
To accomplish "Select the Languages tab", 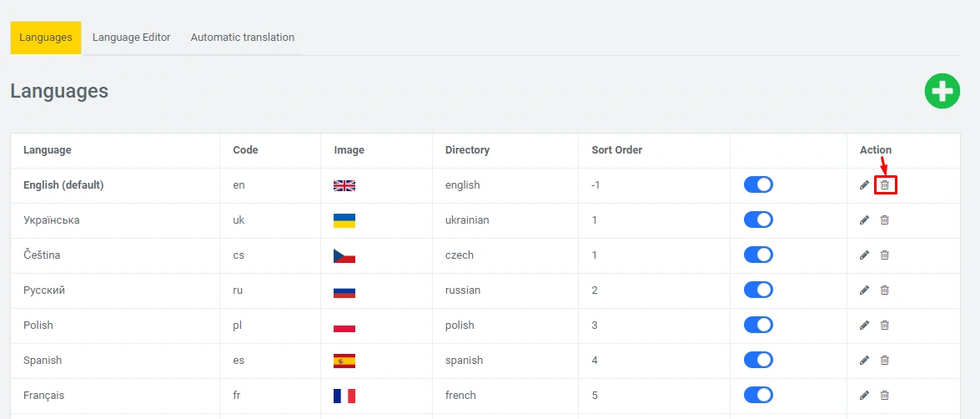I will [46, 38].
